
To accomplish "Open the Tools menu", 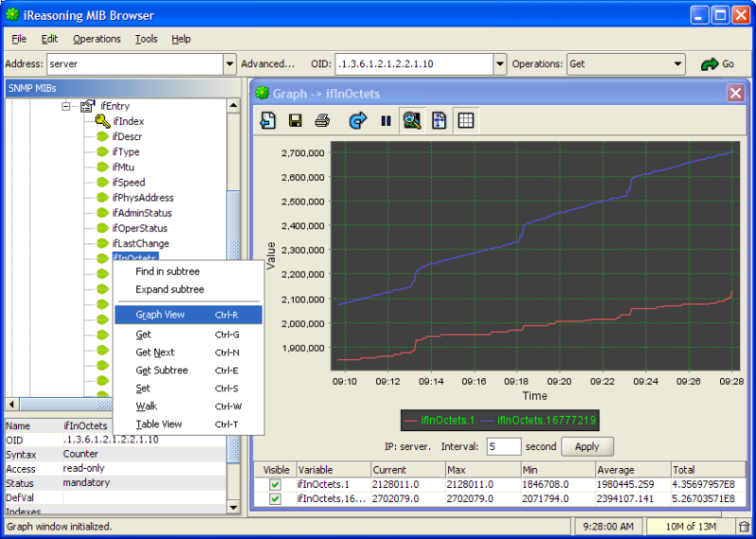I will coord(146,39).
